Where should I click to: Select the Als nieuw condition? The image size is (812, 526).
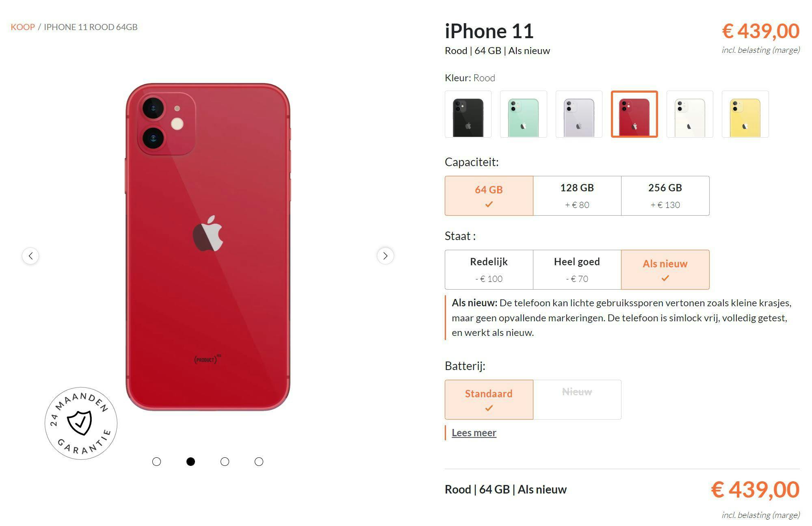(x=665, y=270)
